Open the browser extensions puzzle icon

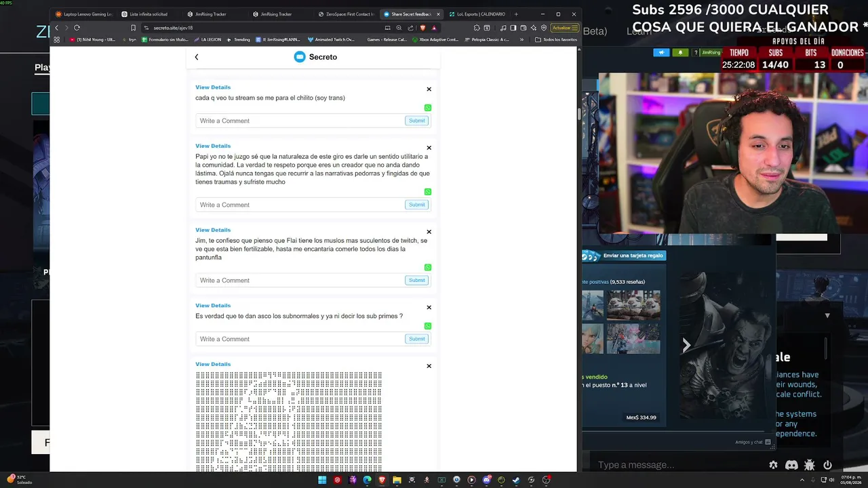pyautogui.click(x=477, y=28)
